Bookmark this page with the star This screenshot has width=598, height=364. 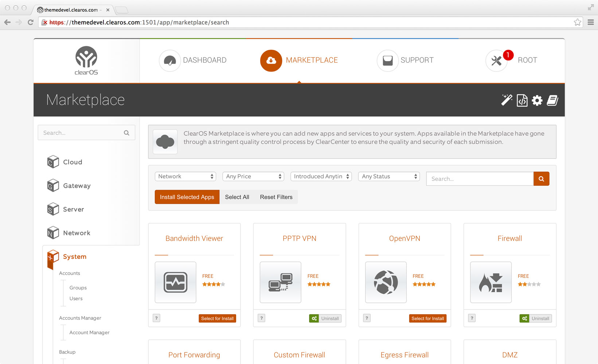point(578,22)
